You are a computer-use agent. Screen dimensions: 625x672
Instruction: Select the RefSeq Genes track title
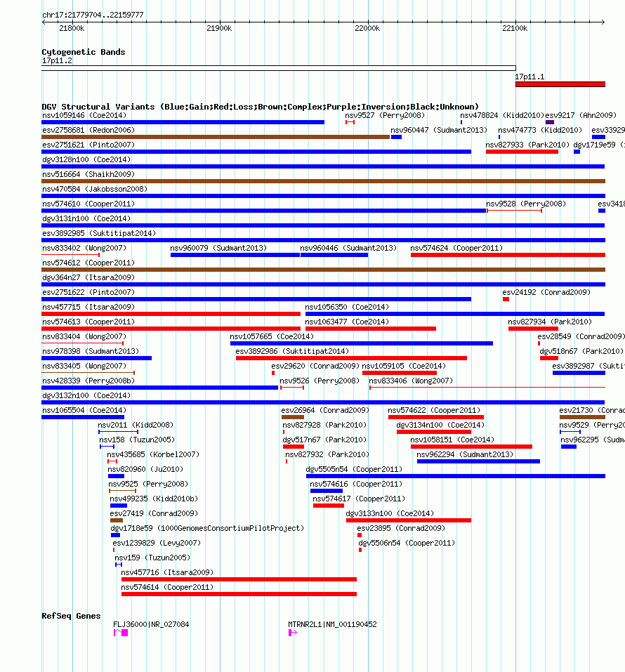pos(71,616)
